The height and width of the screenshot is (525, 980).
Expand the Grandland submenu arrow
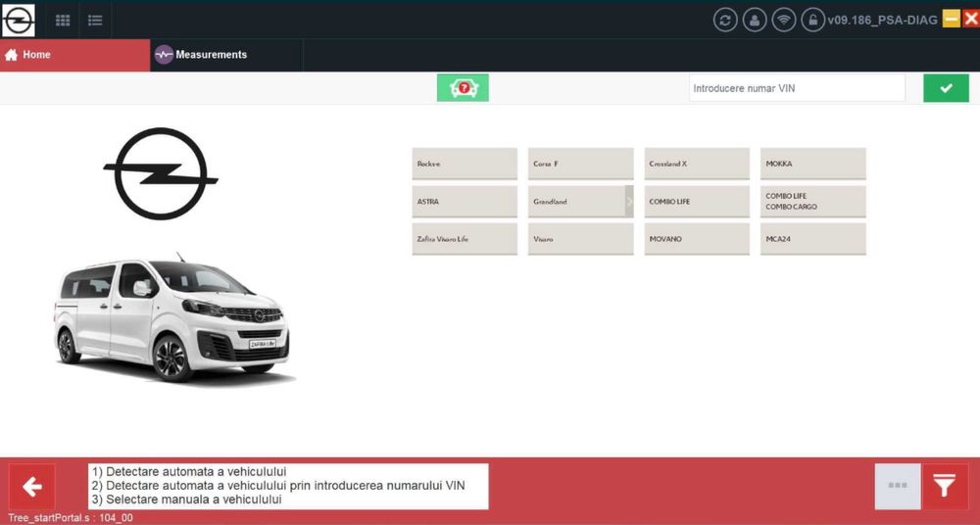tap(629, 202)
